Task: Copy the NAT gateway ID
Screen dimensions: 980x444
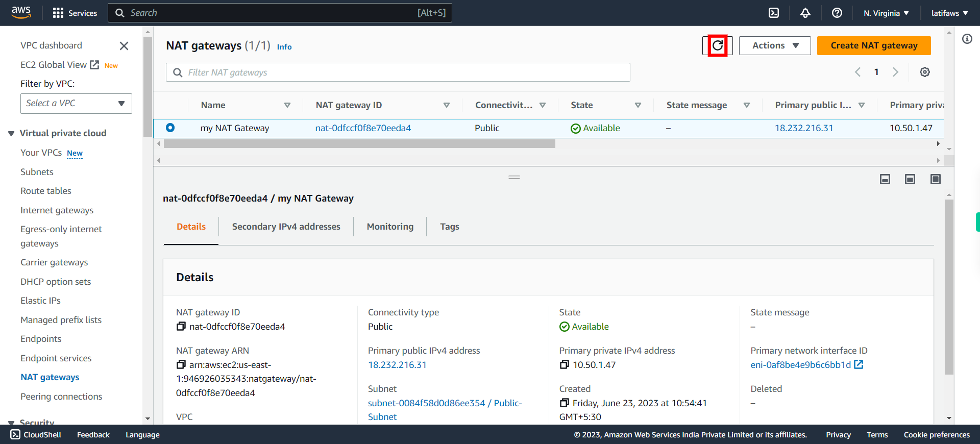Action: click(x=181, y=326)
